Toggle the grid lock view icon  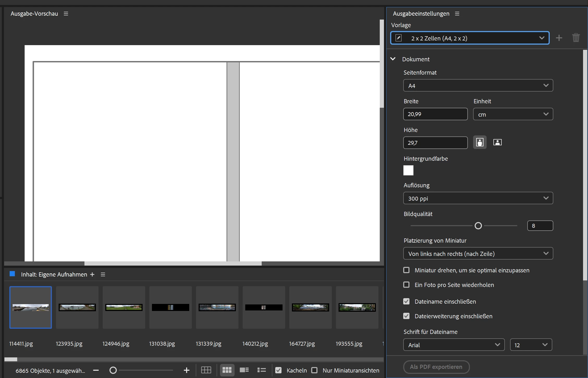206,370
